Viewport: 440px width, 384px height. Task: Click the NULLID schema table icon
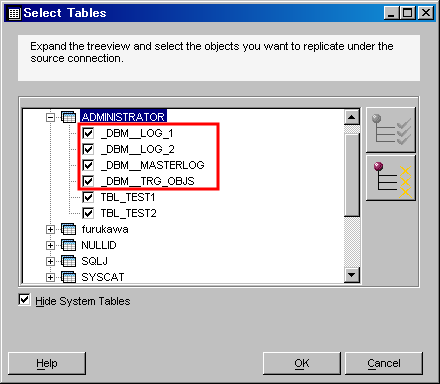[x=69, y=245]
